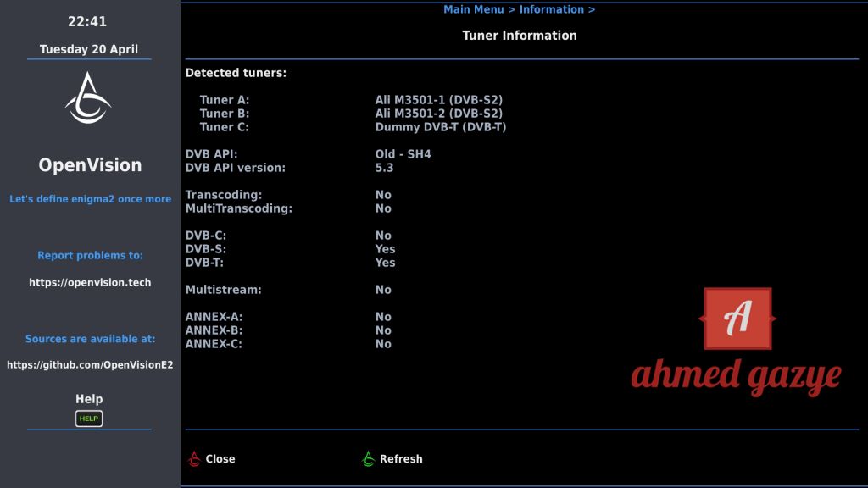Open the Main Menu breadcrumb
Image resolution: width=868 pixels, height=488 pixels.
(473, 9)
